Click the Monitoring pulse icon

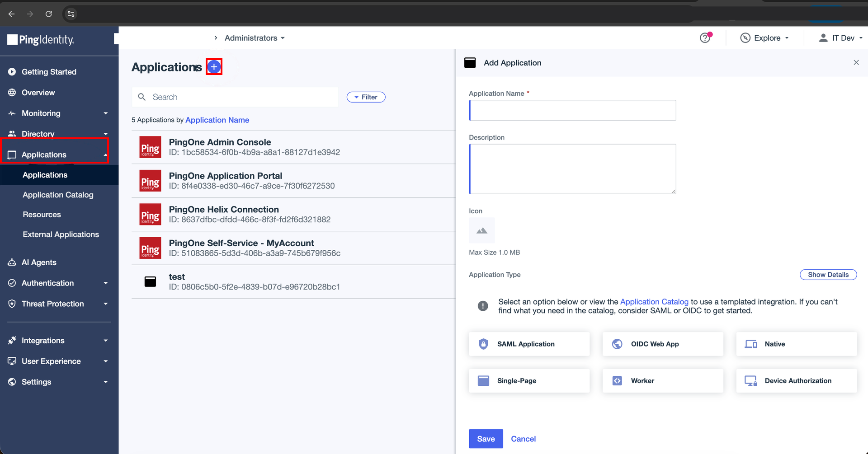(x=12, y=113)
